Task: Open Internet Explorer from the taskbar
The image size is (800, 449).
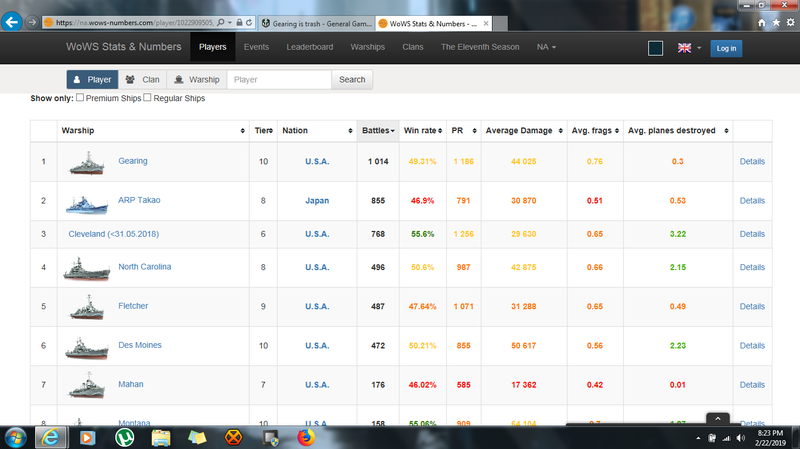Action: coord(52,436)
